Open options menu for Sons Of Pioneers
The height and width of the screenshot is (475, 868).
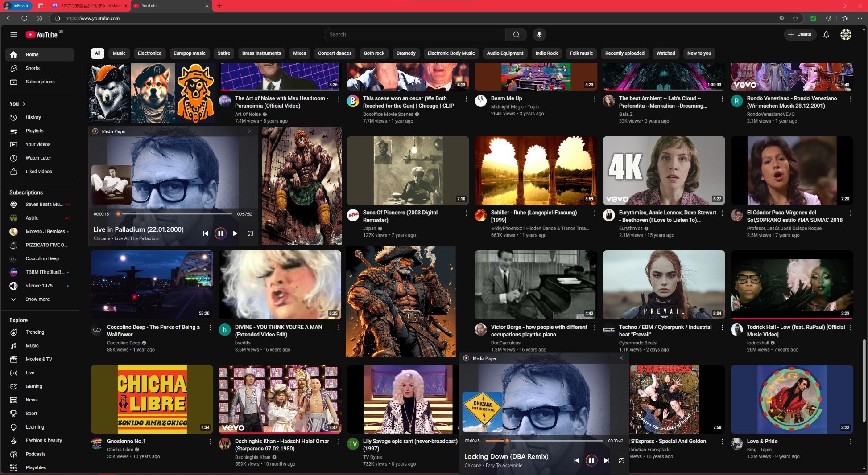pos(467,213)
